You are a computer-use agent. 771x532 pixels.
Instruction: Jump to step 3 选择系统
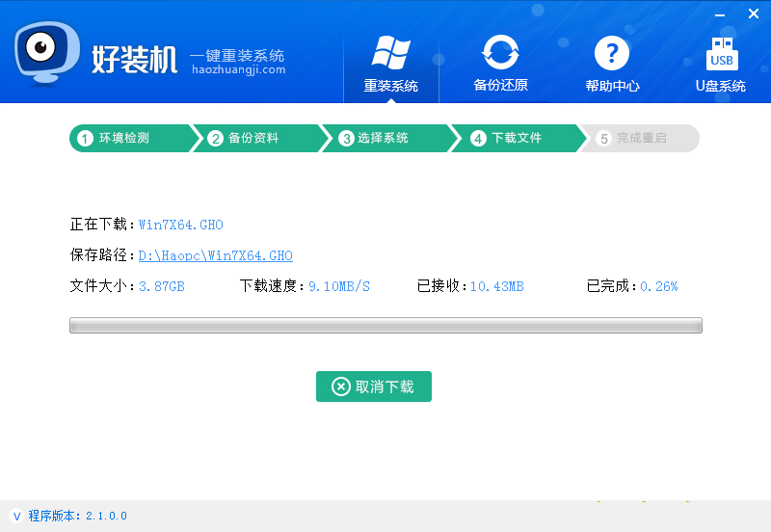tap(384, 138)
